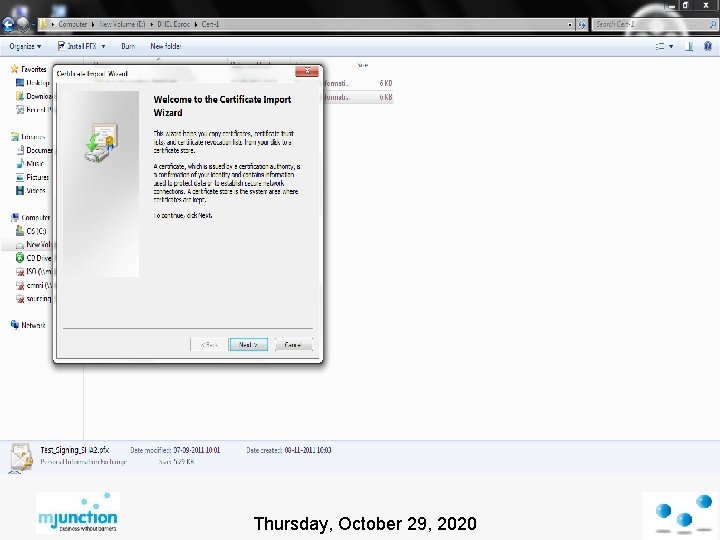Select Libraries in the navigation pane
The image size is (720, 540).
pos(33,137)
